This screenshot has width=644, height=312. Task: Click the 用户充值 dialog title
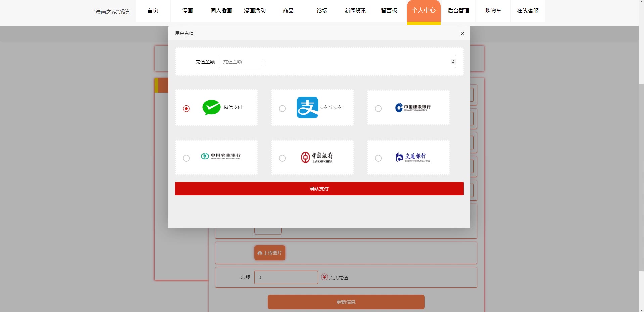click(184, 33)
